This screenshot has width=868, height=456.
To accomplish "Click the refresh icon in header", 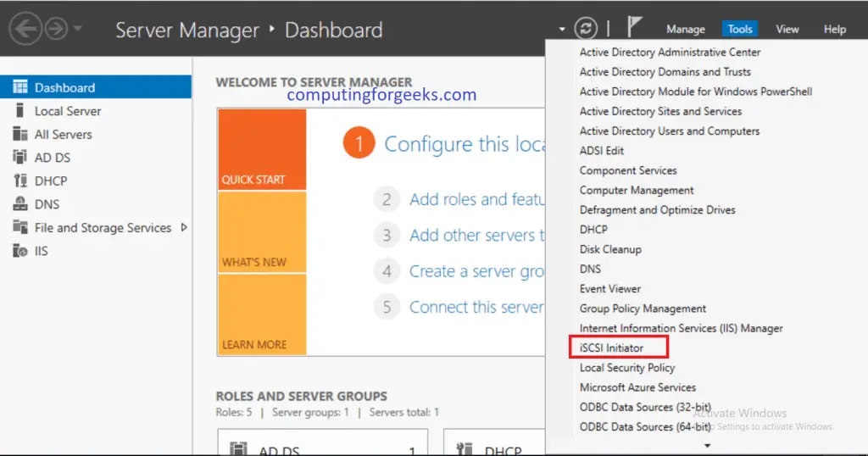I will pos(586,28).
